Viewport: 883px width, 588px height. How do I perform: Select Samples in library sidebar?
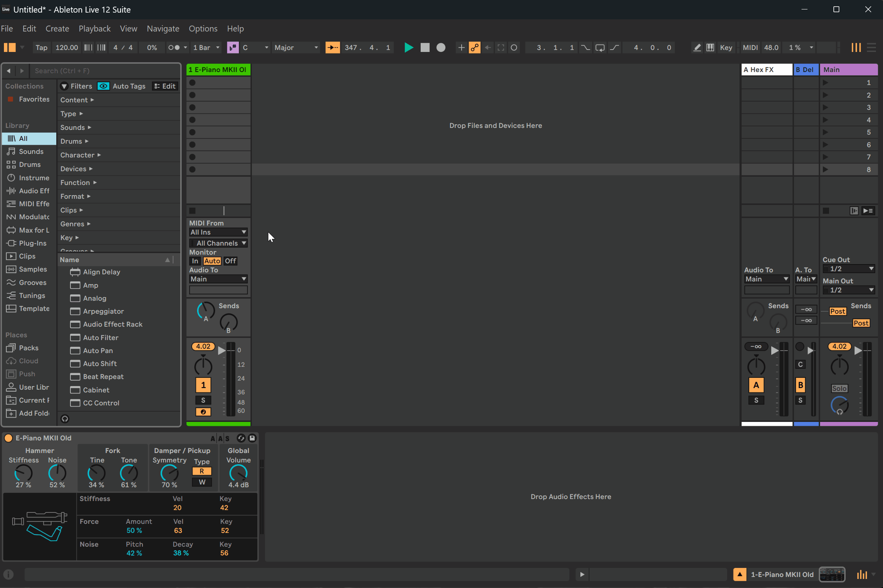click(29, 269)
